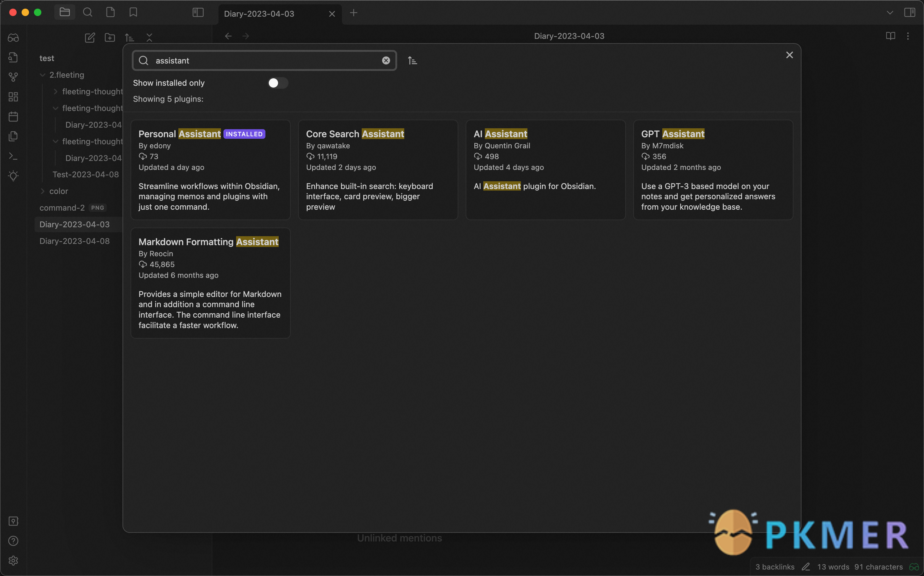Open the search panel icon

[87, 13]
